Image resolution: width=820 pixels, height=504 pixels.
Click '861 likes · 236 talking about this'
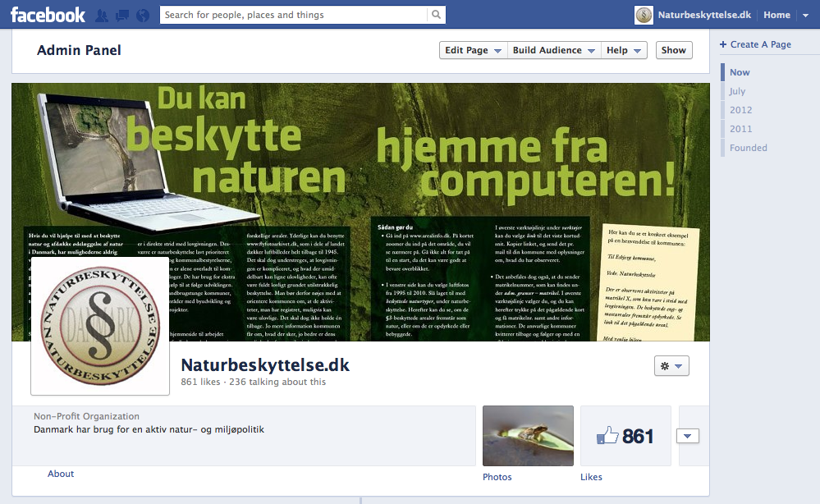point(253,382)
